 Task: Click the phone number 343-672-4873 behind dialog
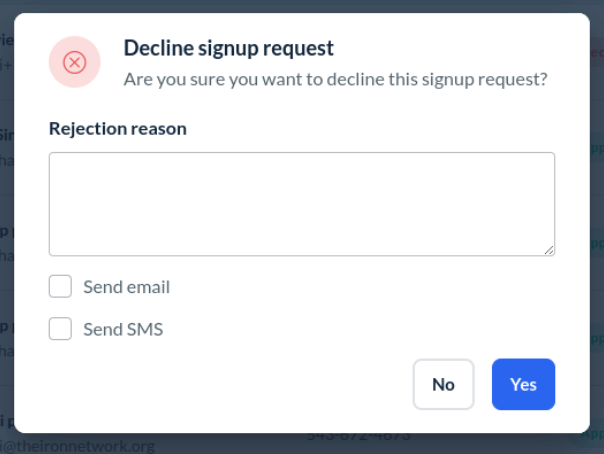[358, 439]
